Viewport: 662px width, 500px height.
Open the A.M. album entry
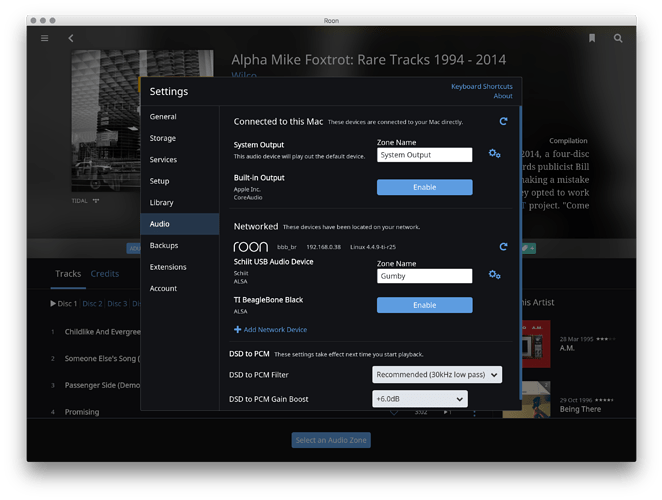[x=567, y=348]
